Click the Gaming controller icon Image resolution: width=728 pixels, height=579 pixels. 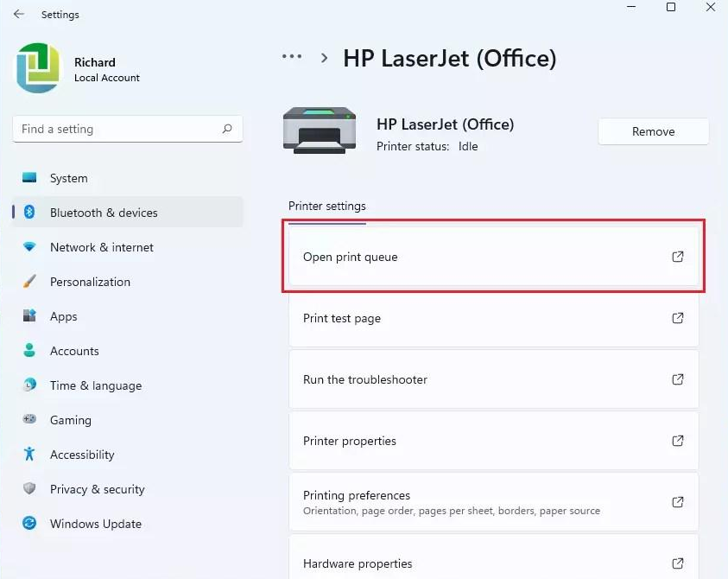coord(29,419)
